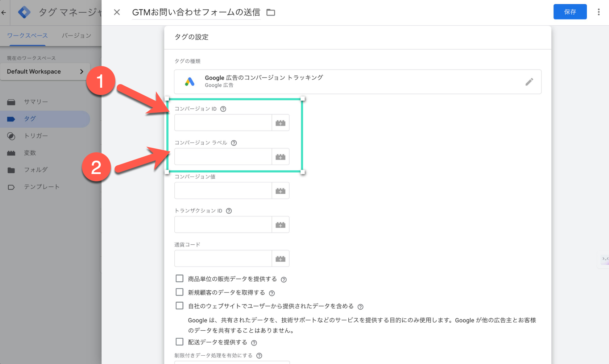Select トリガー in the left sidebar
Viewport: 609px width, 364px height.
[x=36, y=136]
